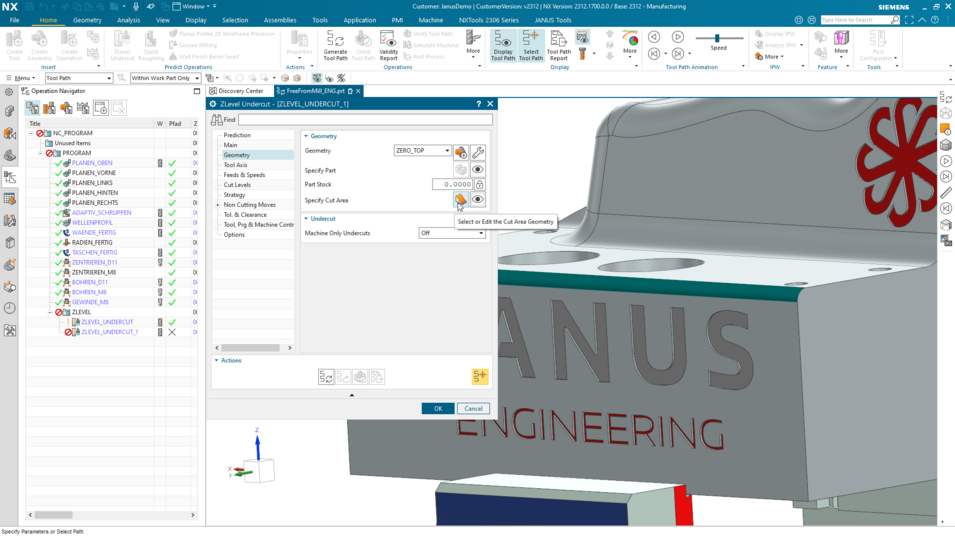
Task: Open Machine Only Undercuts dropdown
Action: pyautogui.click(x=452, y=233)
